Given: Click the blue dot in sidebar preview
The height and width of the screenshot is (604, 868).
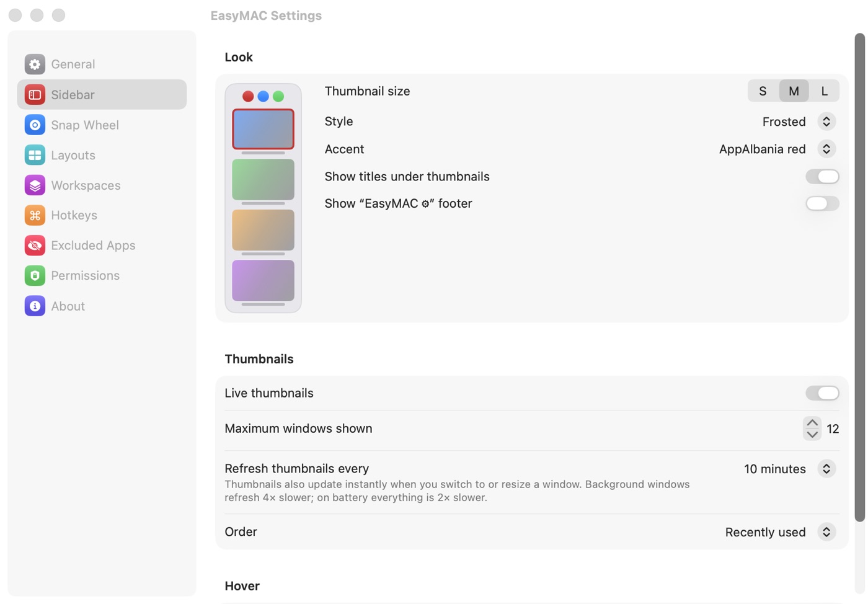Looking at the screenshot, I should coord(263,96).
